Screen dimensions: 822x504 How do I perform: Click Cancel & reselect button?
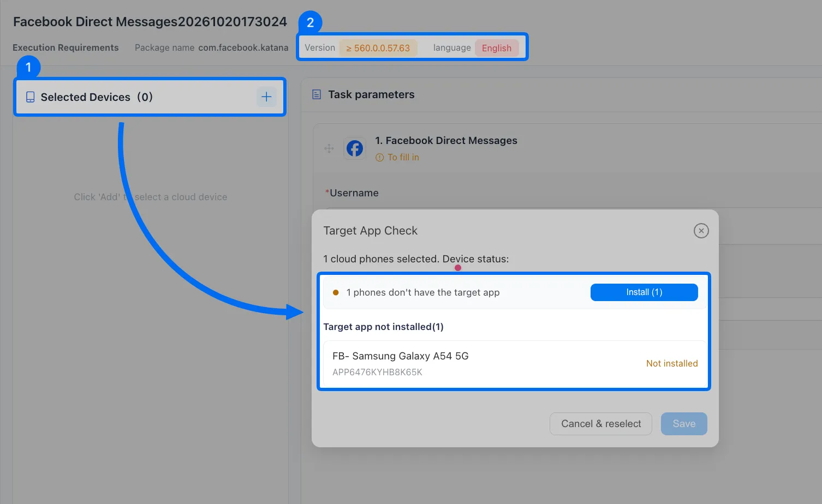(x=601, y=424)
